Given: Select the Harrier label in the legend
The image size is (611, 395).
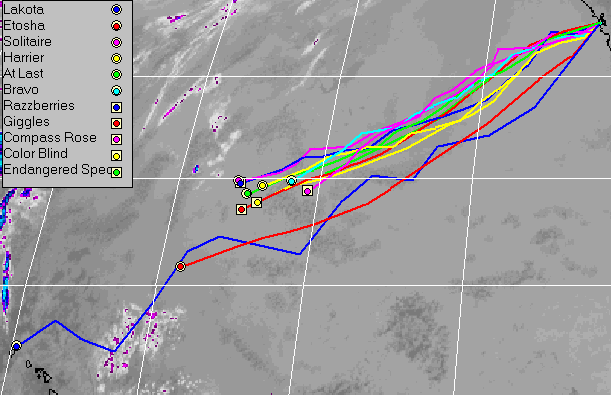Looking at the screenshot, I should point(24,58).
